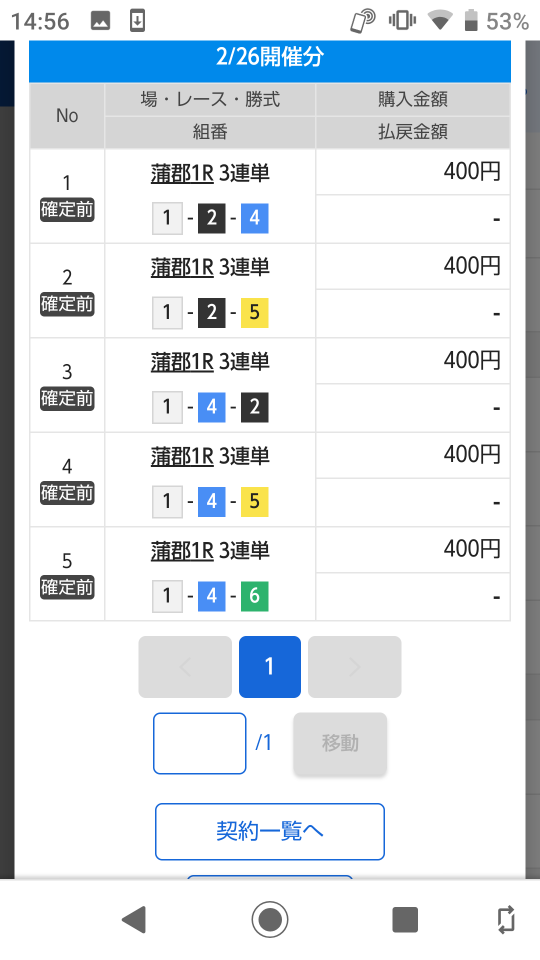The width and height of the screenshot is (540, 960).
Task: Open 蒲郡1R link in bet row 3
Action: [182, 362]
